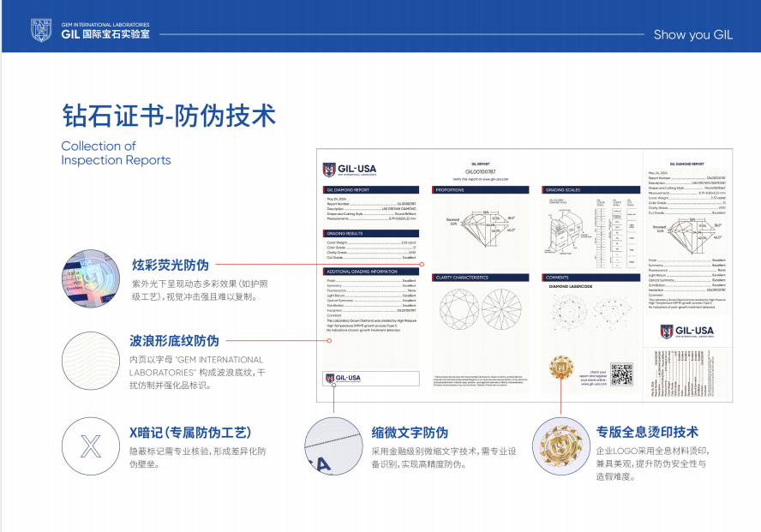Click the 'X暗记(专属防伪工艺)' heading
Viewport: 761px width, 532px height.
pos(190,433)
